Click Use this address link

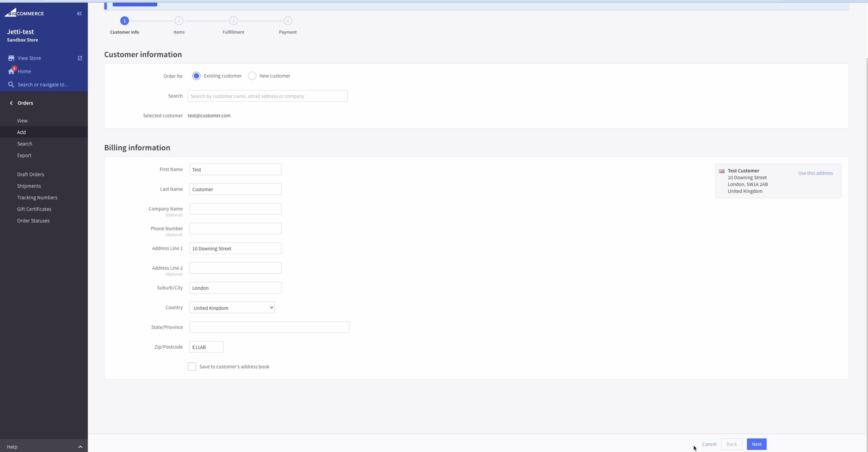point(815,173)
